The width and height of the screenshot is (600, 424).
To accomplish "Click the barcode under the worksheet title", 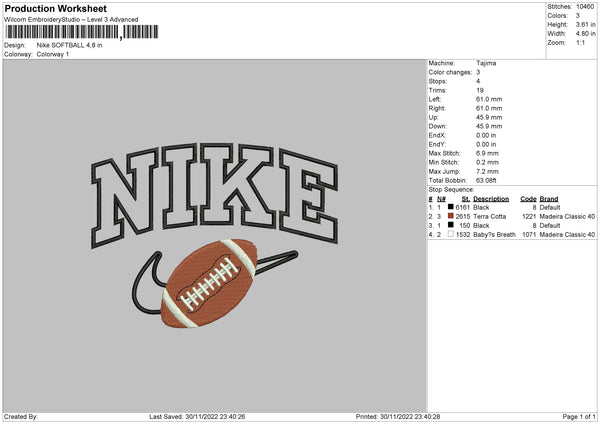I will [x=81, y=32].
